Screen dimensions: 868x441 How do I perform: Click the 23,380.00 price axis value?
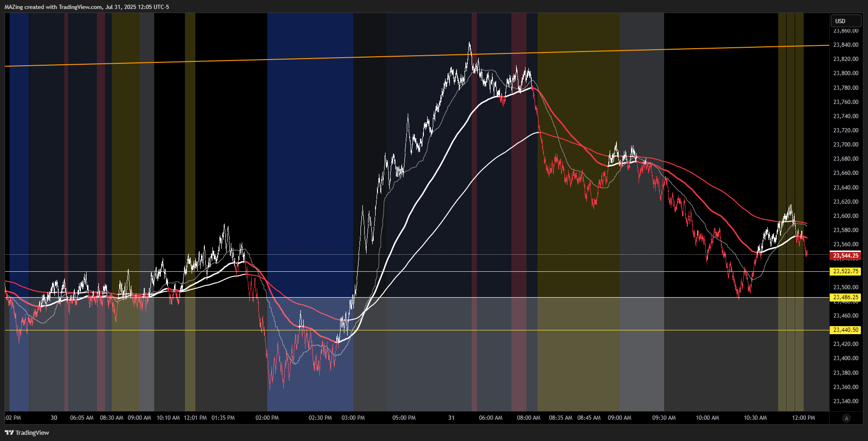pos(846,373)
